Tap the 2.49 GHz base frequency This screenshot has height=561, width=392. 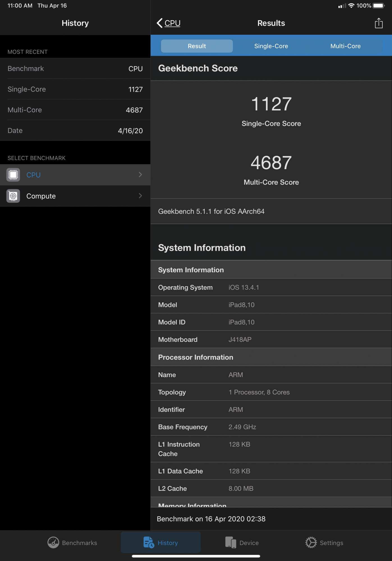[x=242, y=427]
